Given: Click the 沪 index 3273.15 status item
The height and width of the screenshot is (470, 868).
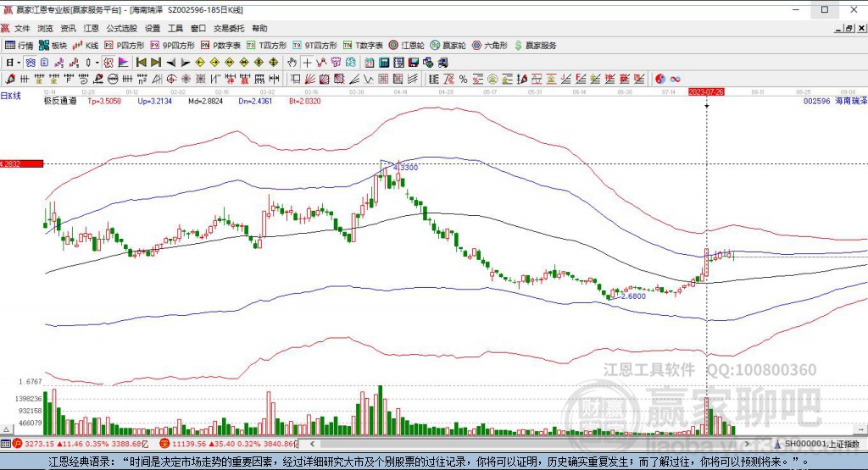Looking at the screenshot, I should point(81,444).
